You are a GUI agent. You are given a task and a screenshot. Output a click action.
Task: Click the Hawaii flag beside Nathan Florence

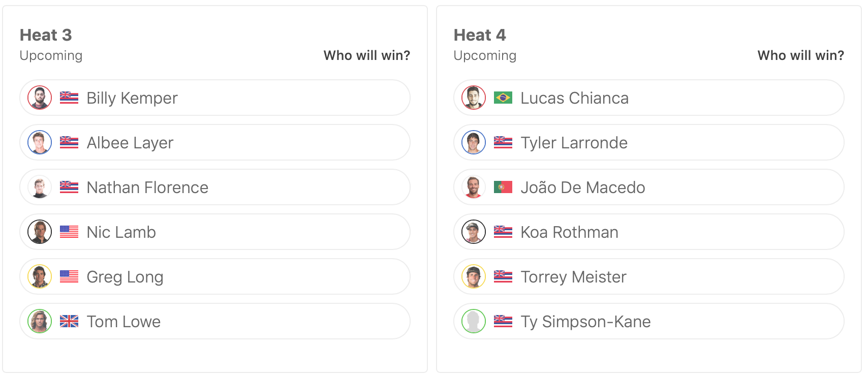point(69,187)
